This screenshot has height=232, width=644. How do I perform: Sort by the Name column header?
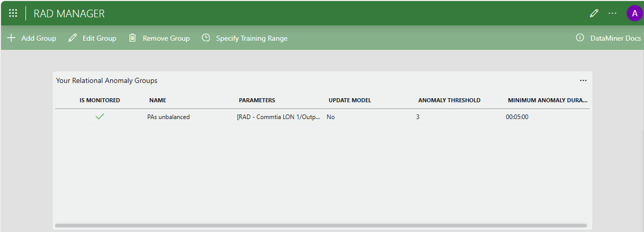(x=157, y=100)
